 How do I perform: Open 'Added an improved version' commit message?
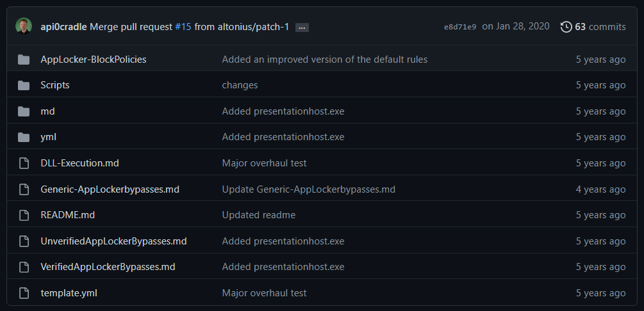[324, 60]
